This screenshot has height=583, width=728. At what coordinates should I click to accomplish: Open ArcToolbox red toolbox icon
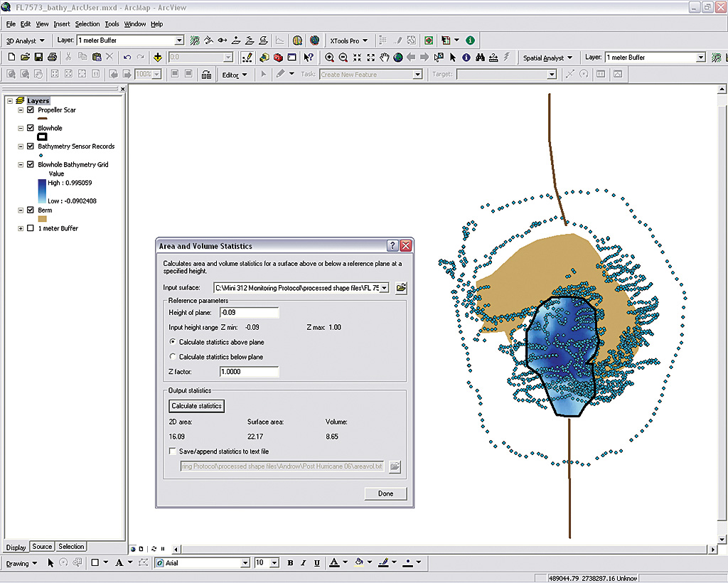pos(278,58)
